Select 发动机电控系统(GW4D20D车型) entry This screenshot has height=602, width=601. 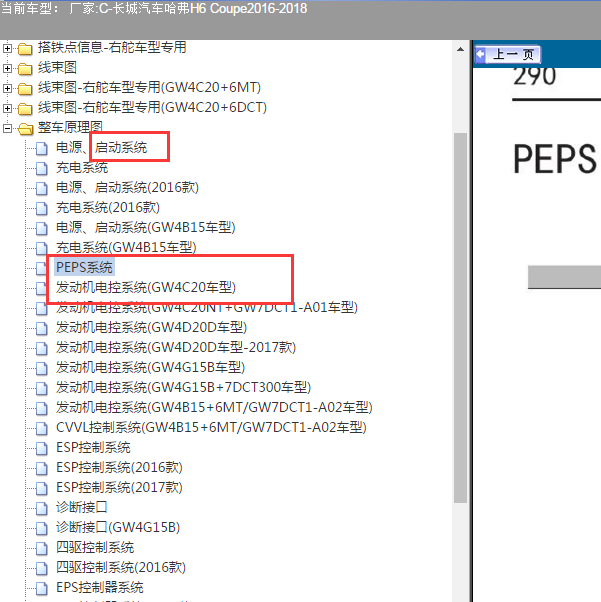pos(151,327)
